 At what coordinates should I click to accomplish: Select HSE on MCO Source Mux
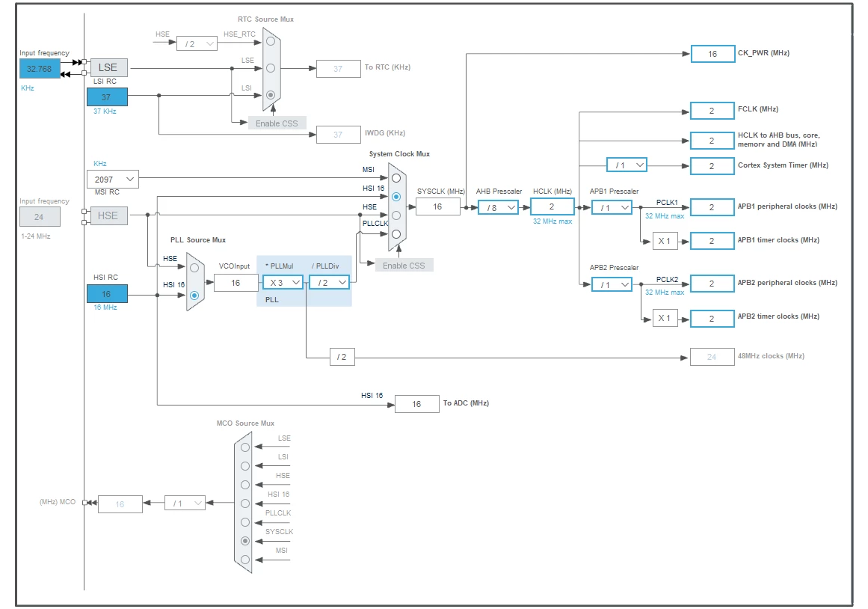tap(245, 485)
